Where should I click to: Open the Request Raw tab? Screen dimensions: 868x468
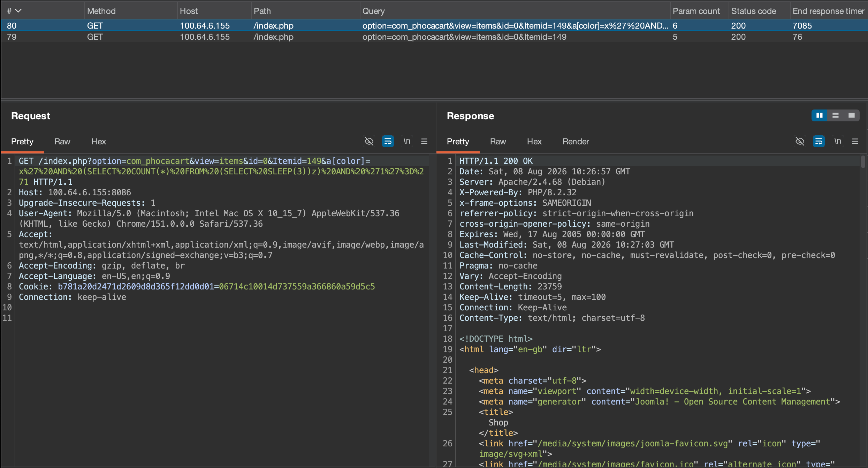coord(62,141)
